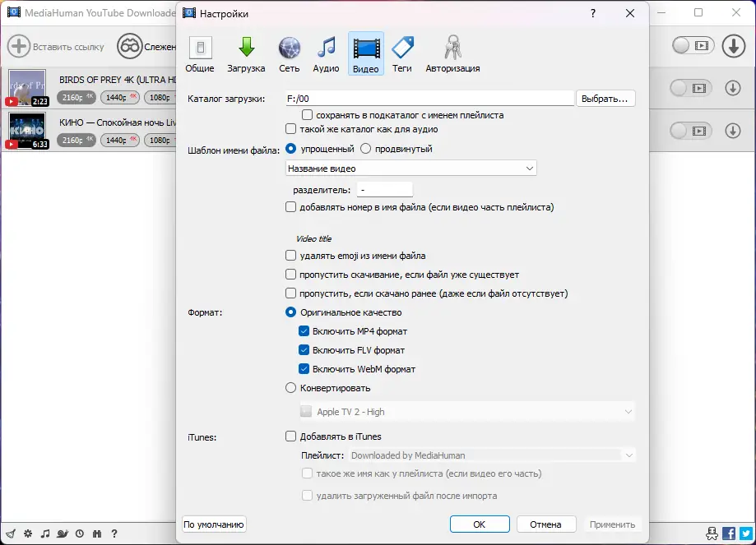Viewport: 756px width, 545px height.
Task: Click the КИНО video thumbnail
Action: 27,130
